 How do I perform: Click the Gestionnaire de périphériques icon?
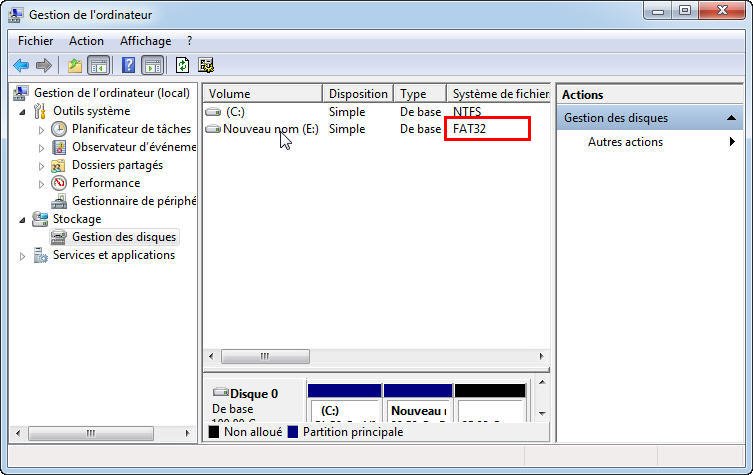coord(59,201)
